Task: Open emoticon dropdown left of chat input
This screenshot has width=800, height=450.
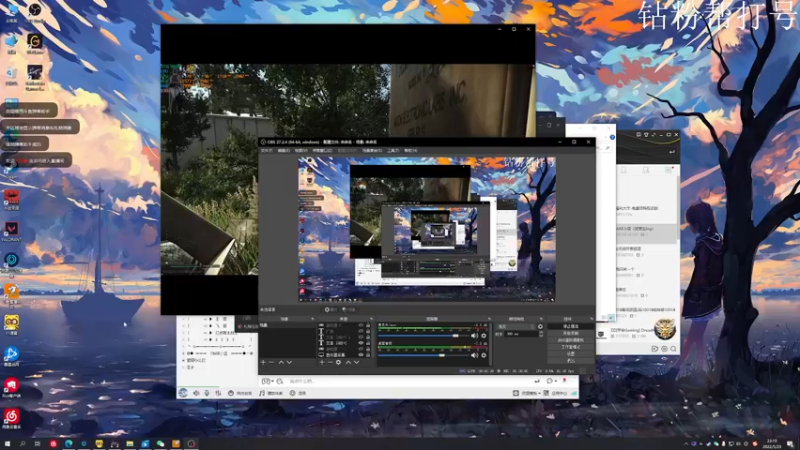Action: pos(269,381)
